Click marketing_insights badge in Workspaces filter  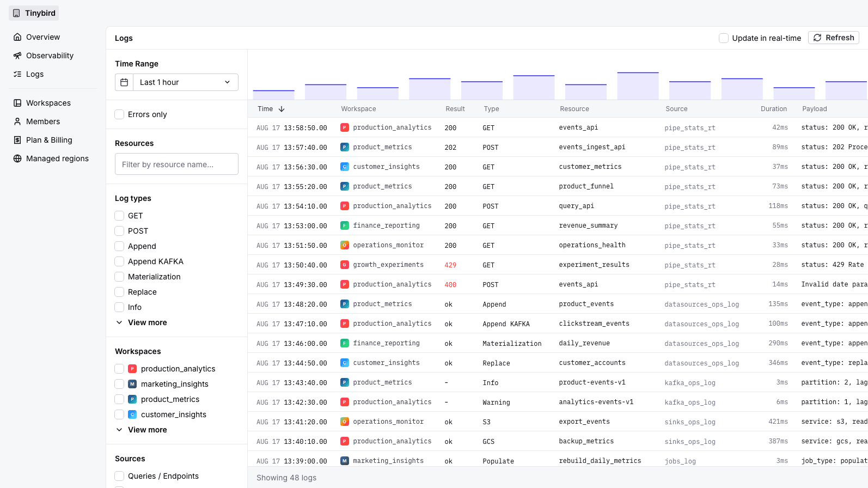click(x=132, y=384)
